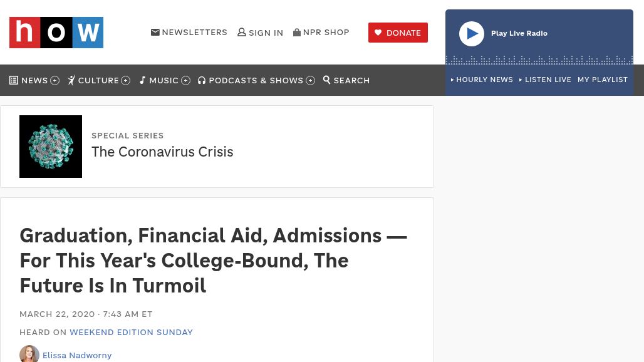Click the NPR Shop bag icon

pos(297,33)
